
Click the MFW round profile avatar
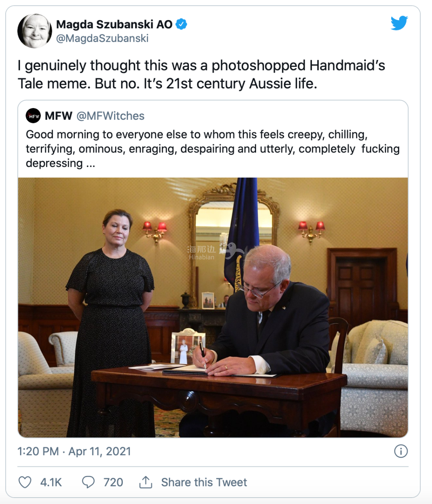[x=33, y=116]
